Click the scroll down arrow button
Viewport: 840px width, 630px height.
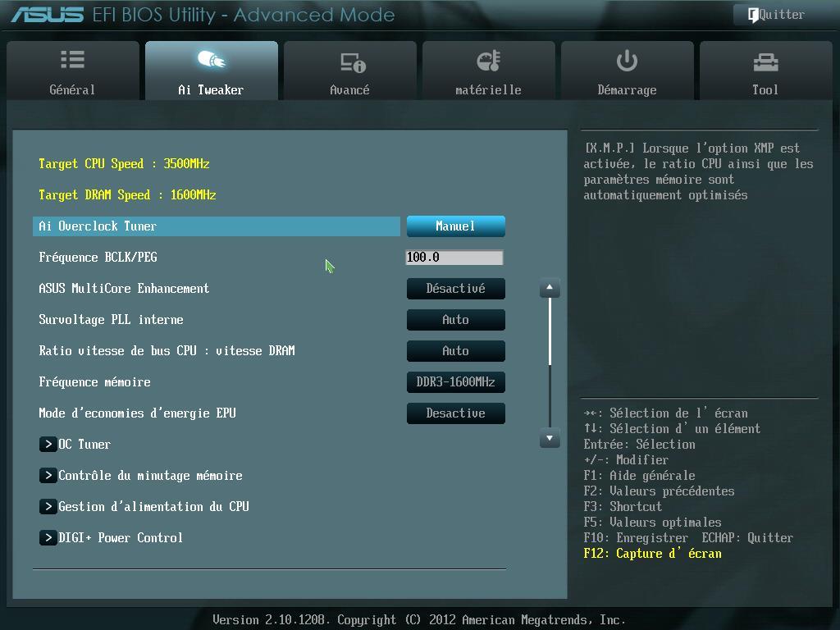coord(550,438)
